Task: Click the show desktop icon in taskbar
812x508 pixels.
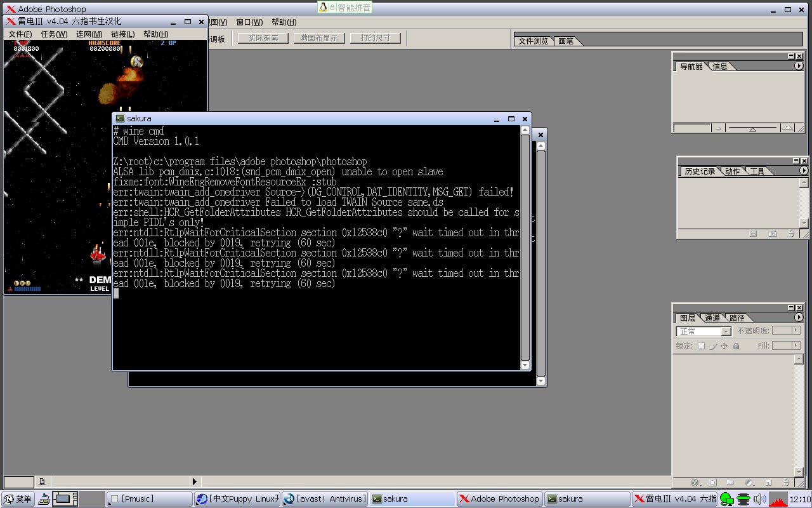Action: click(x=44, y=498)
